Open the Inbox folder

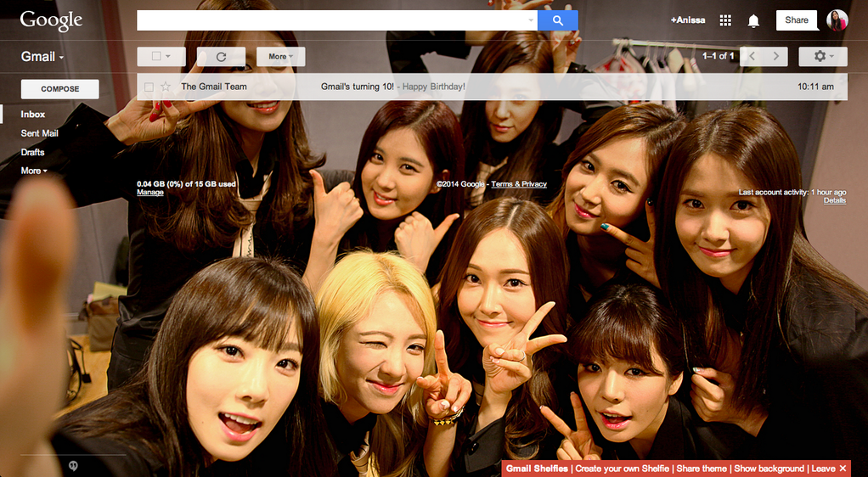coord(32,115)
